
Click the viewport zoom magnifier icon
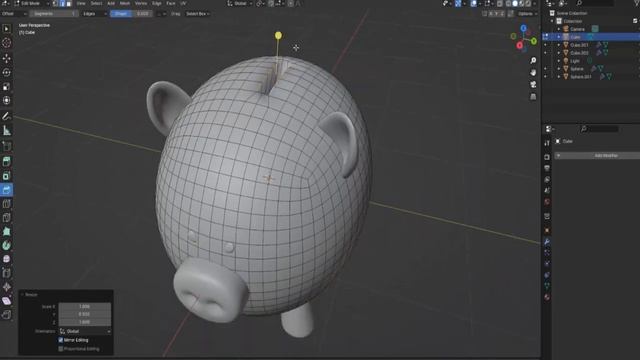point(533,60)
